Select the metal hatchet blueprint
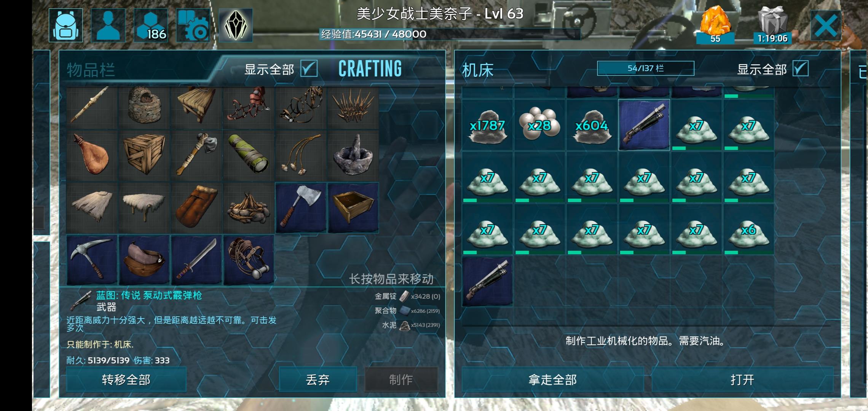Image resolution: width=868 pixels, height=411 pixels. [301, 208]
